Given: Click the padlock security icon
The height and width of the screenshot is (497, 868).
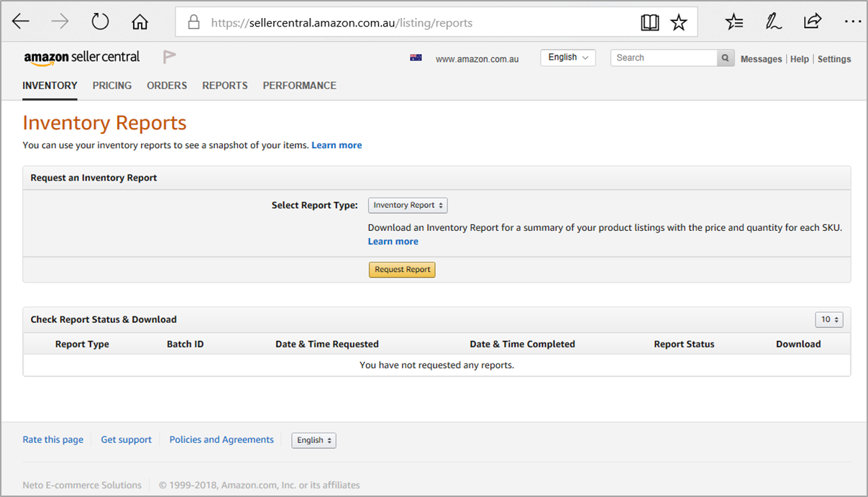Looking at the screenshot, I should (x=193, y=22).
